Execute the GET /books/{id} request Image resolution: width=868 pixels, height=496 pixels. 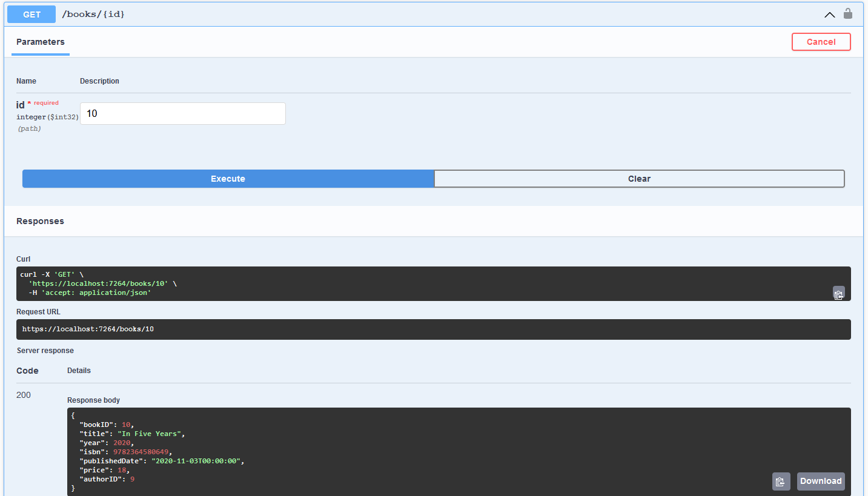pyautogui.click(x=228, y=178)
